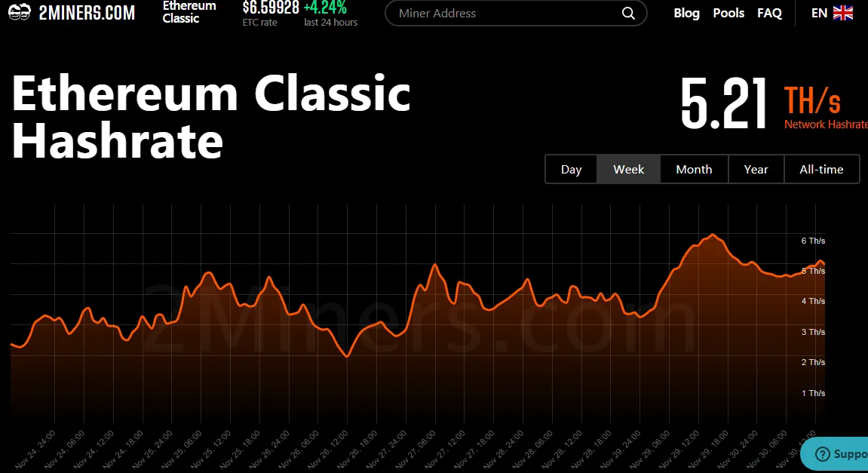Open the FAQ page
This screenshot has height=473, width=868.
point(769,14)
